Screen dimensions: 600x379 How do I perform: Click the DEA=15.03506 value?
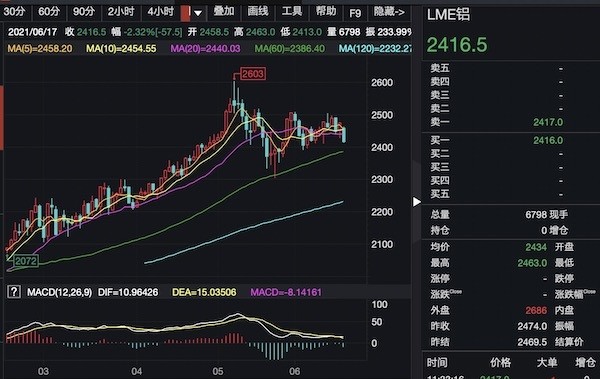pyautogui.click(x=204, y=292)
